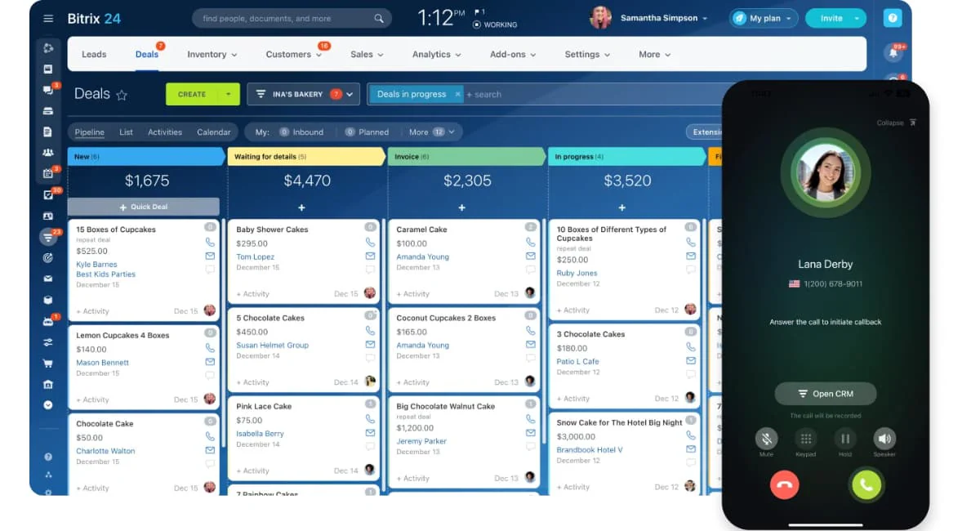Viewport: 980px width, 531px height.
Task: Open the chat bubble icon in left sidebar
Action: [48, 90]
